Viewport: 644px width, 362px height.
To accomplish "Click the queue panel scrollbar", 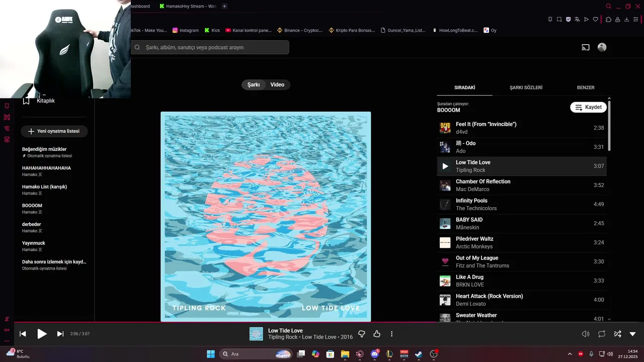I will coord(609,126).
